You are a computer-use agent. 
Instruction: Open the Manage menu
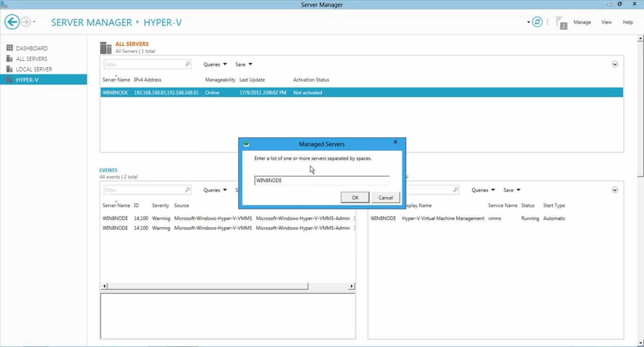coord(582,22)
